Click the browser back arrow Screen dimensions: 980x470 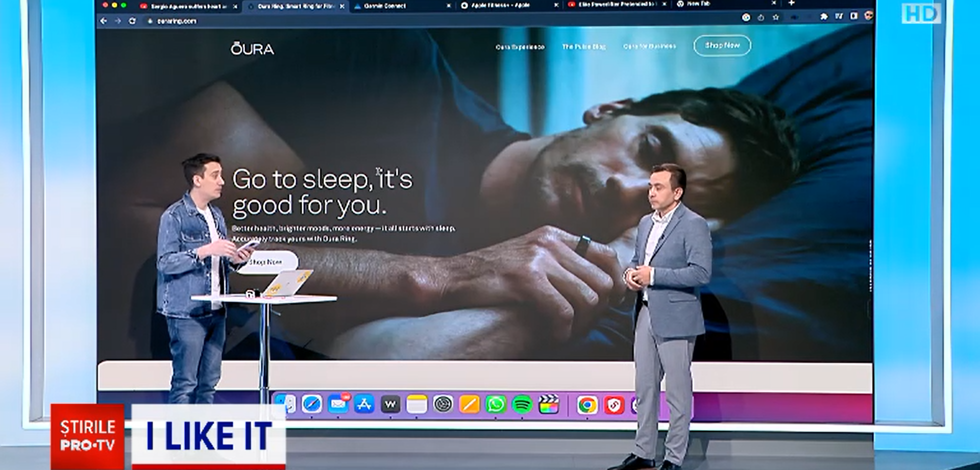point(104,21)
